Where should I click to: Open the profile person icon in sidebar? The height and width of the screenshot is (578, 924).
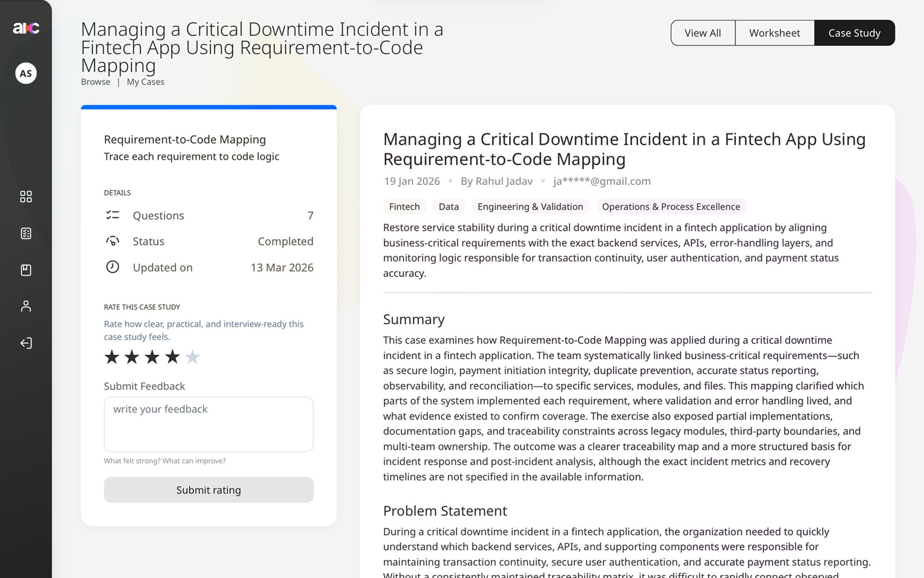(26, 306)
